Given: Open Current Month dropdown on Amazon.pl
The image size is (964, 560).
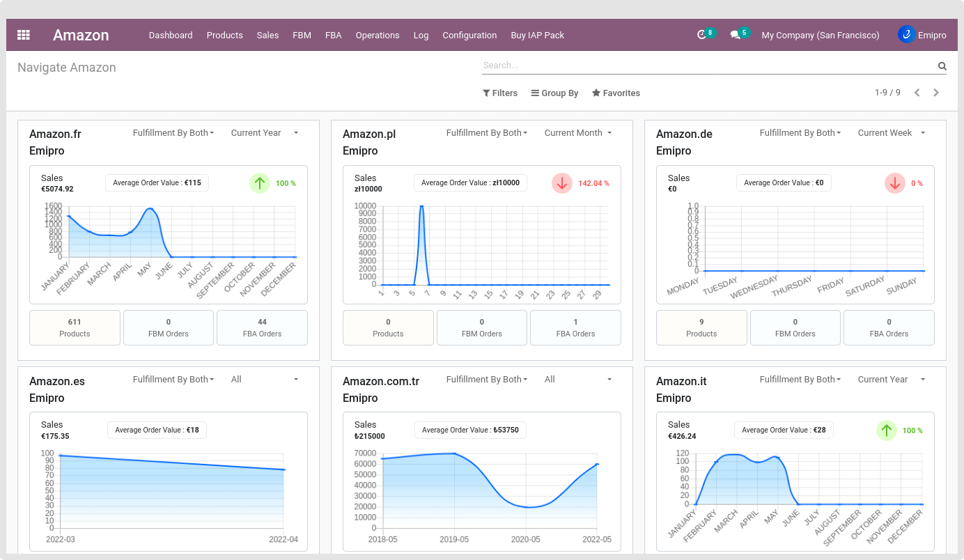Looking at the screenshot, I should click(x=577, y=133).
